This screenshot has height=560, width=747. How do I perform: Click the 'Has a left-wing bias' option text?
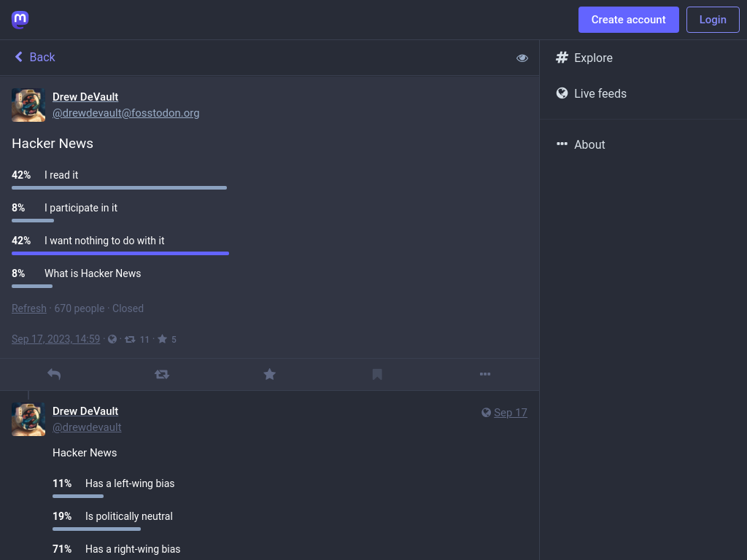[x=130, y=483]
